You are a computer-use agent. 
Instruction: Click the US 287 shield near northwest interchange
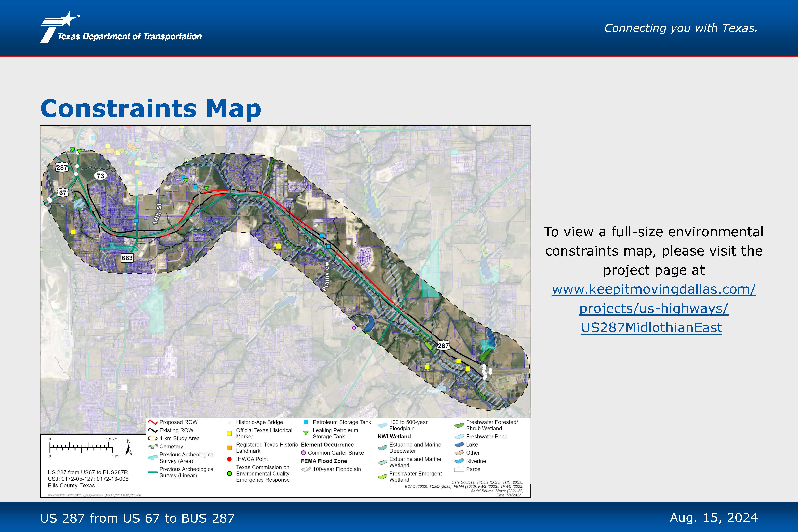pos(62,167)
